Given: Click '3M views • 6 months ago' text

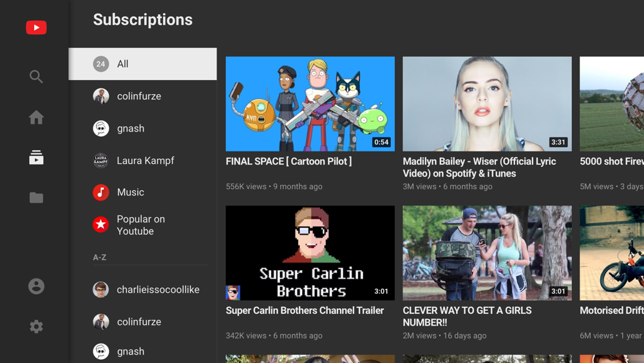Looking at the screenshot, I should coord(448,186).
